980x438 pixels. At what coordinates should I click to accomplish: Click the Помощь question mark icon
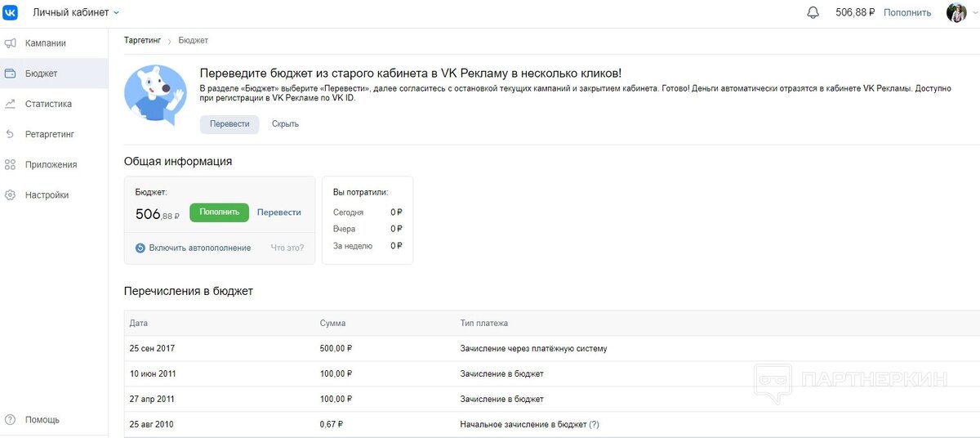10,419
